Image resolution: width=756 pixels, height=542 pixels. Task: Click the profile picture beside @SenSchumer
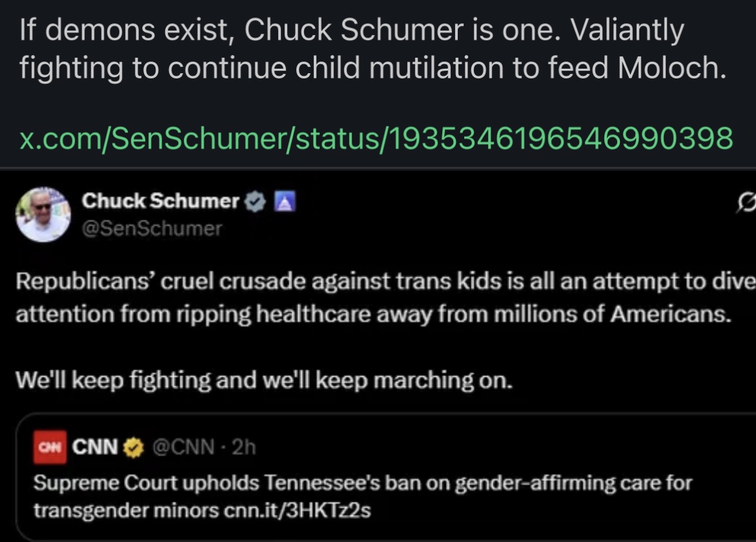[x=43, y=215]
